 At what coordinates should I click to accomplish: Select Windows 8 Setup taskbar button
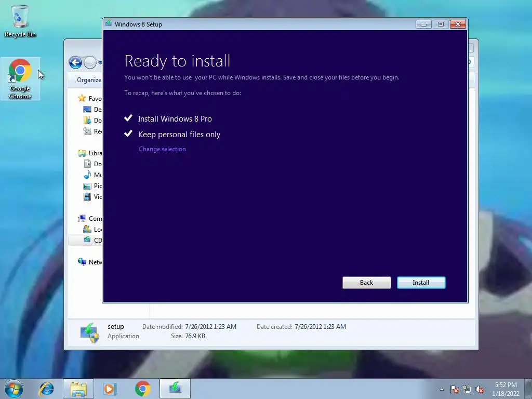[175, 389]
